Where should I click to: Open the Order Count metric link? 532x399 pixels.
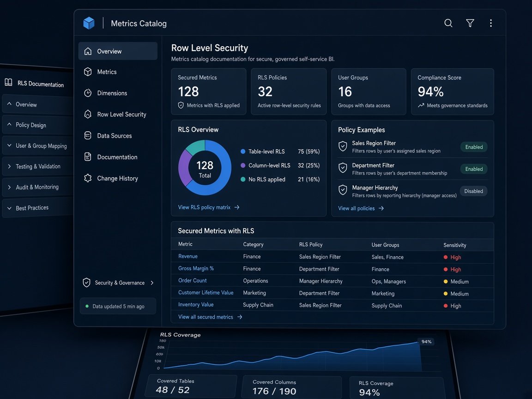193,281
